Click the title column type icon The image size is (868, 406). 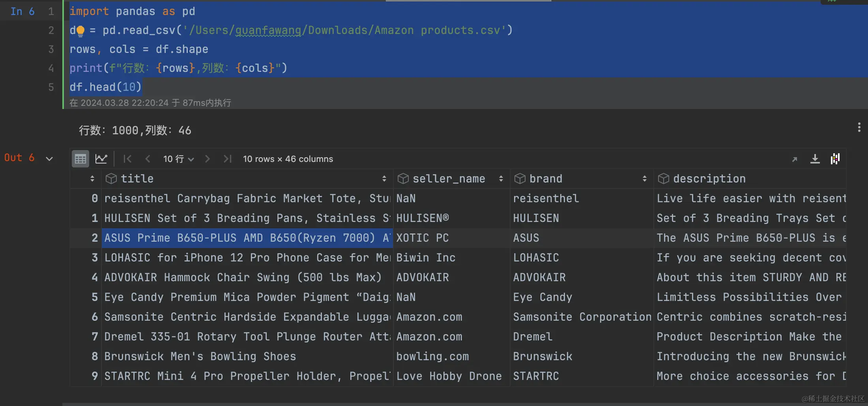(x=111, y=179)
